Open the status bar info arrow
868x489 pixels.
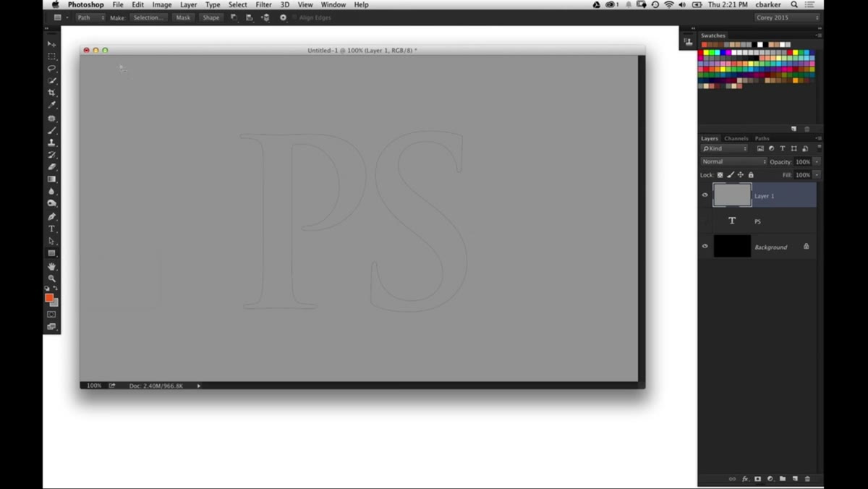click(x=199, y=386)
